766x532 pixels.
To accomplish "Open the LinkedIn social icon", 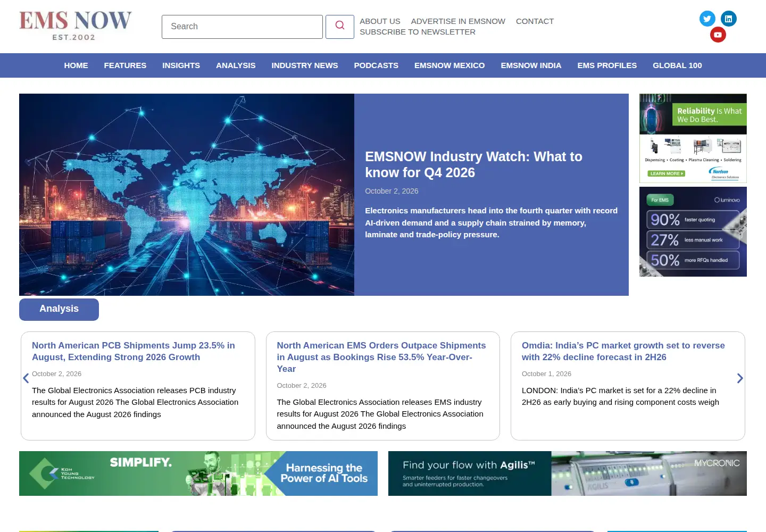I will [x=729, y=19].
